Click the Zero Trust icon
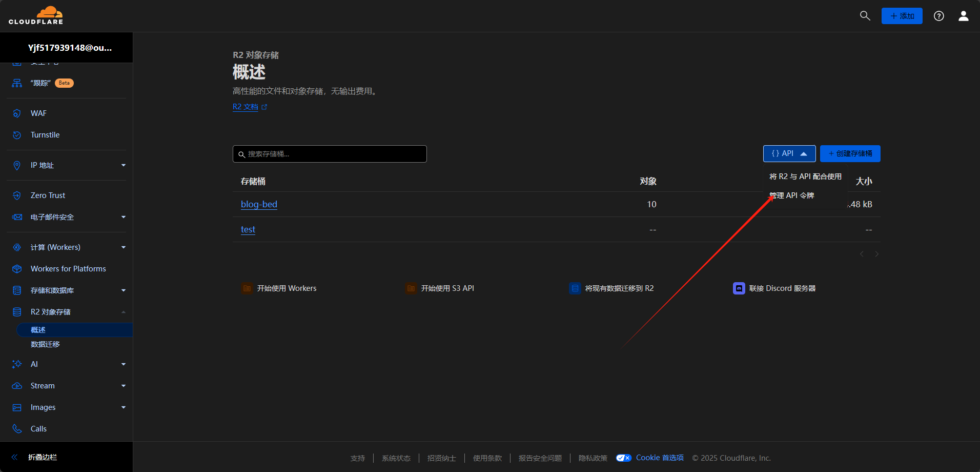 point(17,195)
